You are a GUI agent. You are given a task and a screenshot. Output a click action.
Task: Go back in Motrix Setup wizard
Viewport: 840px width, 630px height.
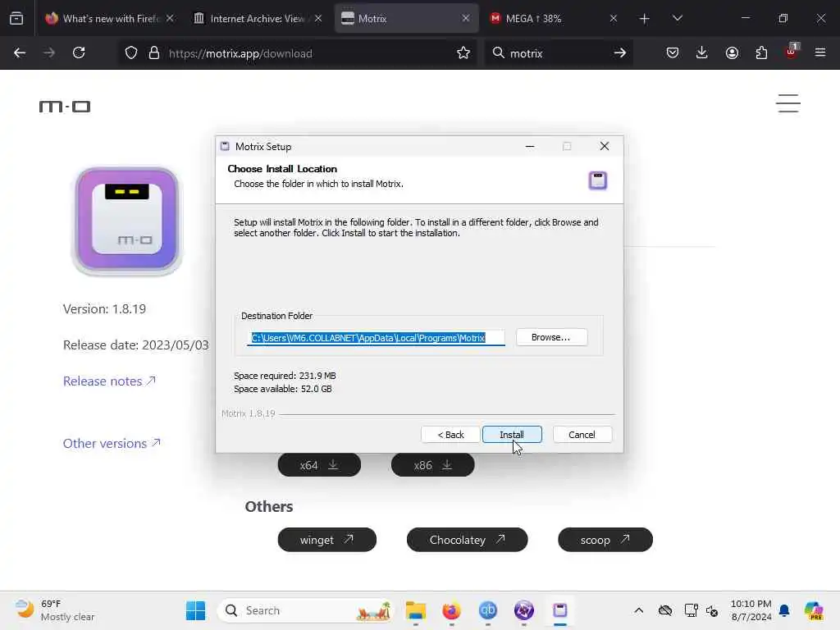[x=450, y=435]
